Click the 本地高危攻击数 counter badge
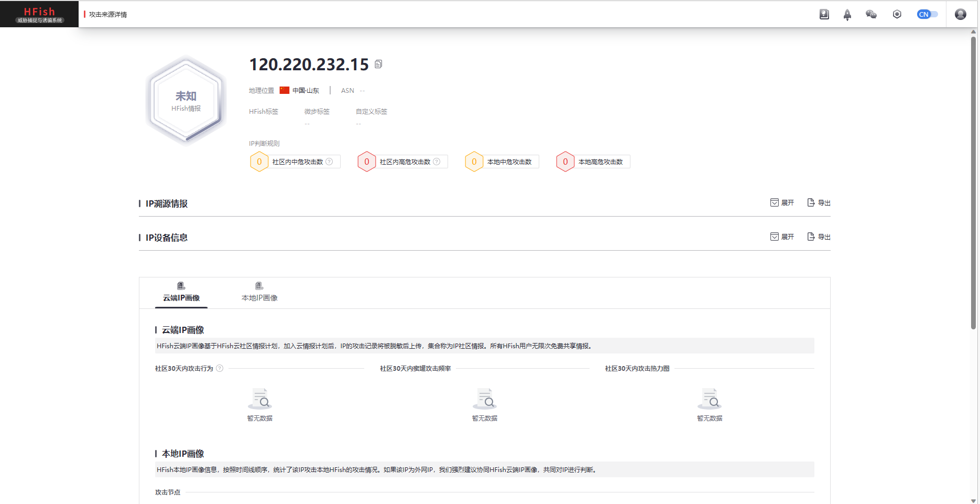The height and width of the screenshot is (504, 980). tap(565, 162)
